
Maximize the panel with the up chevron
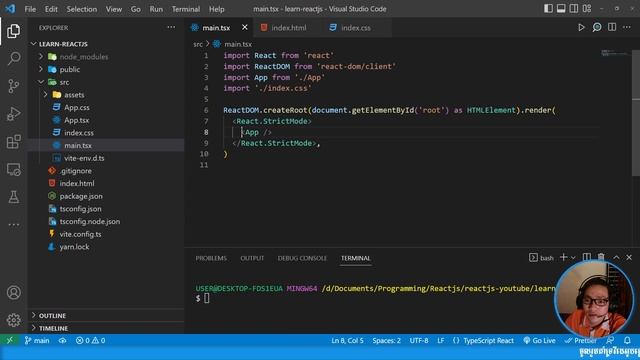[616, 257]
